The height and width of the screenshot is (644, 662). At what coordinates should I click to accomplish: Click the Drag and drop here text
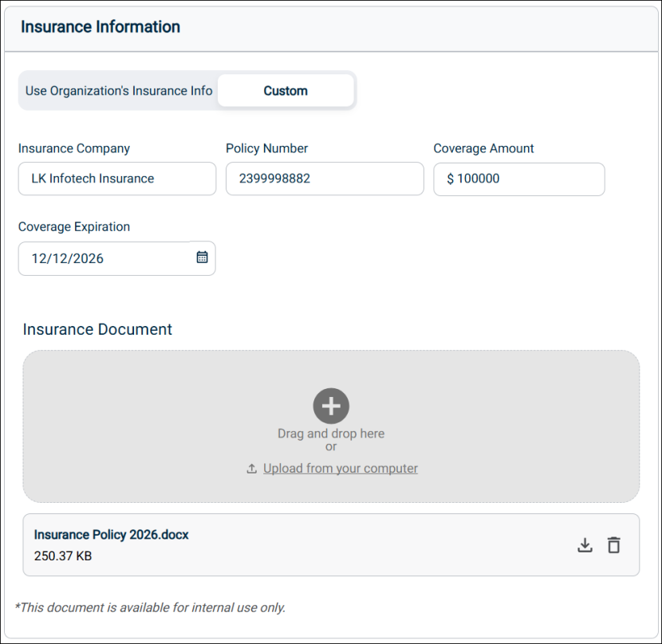click(x=331, y=434)
